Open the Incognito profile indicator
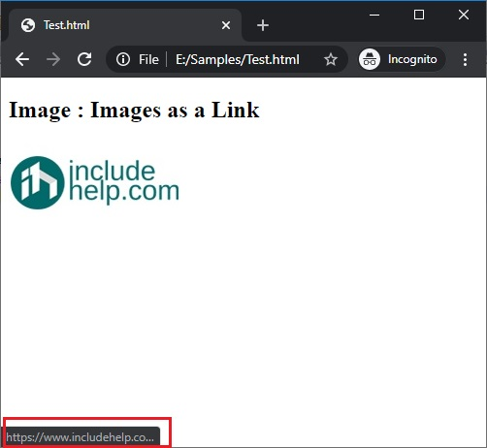This screenshot has width=487, height=448. pos(402,59)
